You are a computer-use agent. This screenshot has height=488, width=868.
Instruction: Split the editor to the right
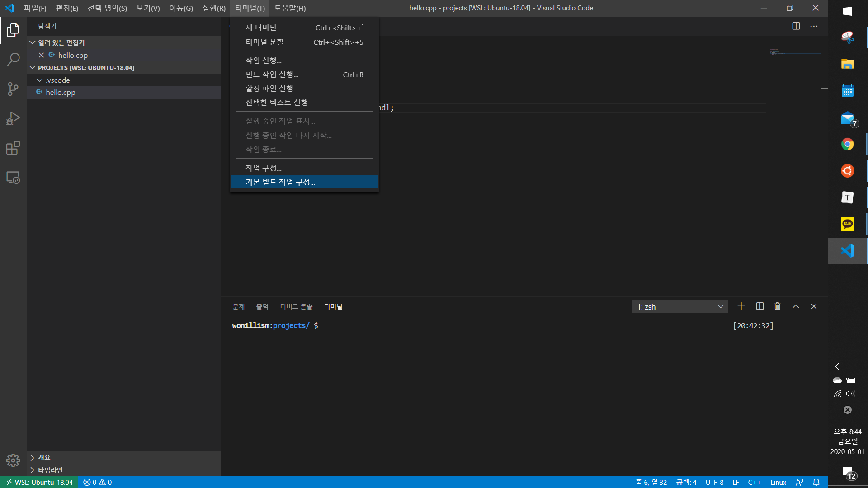796,26
